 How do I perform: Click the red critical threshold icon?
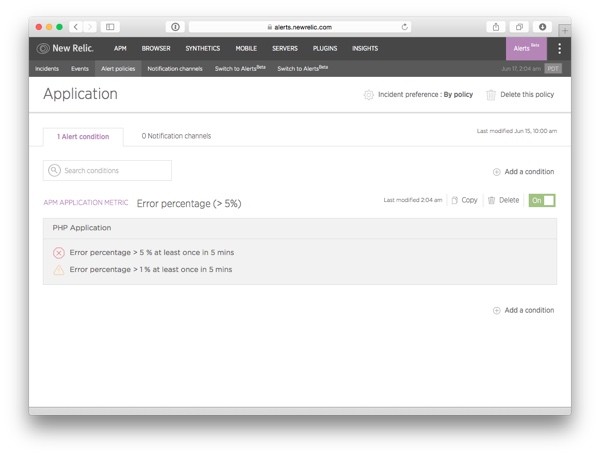[x=59, y=253]
